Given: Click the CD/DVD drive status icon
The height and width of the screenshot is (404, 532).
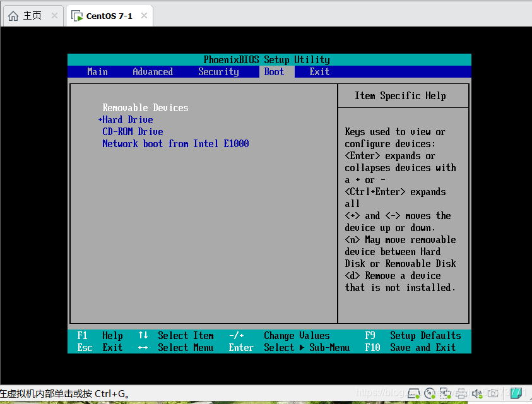Looking at the screenshot, I should click(x=430, y=393).
